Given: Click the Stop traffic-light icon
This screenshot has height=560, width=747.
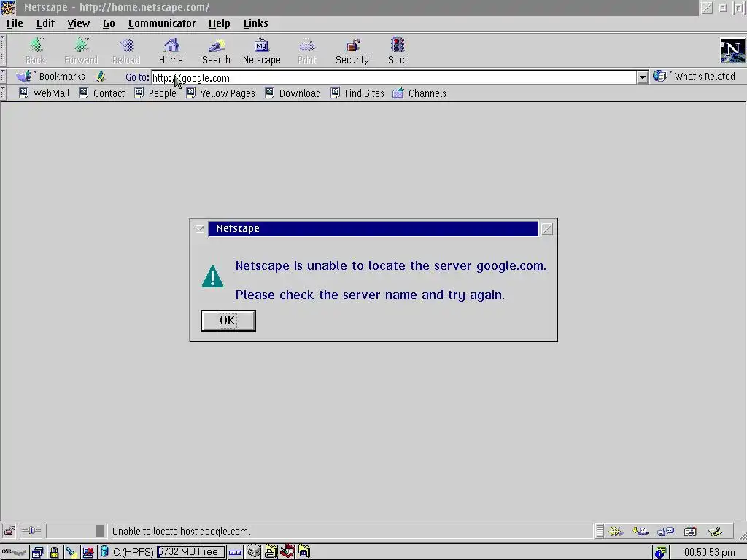Looking at the screenshot, I should tap(398, 46).
